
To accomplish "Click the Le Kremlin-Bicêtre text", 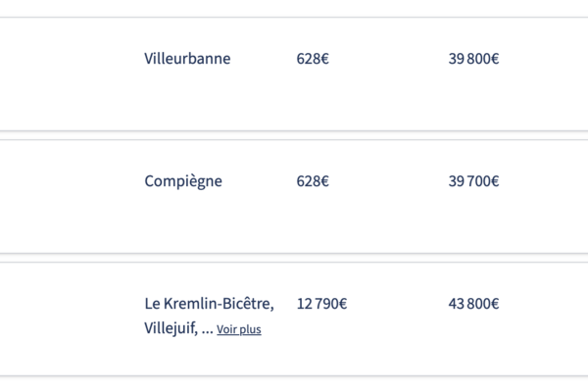I will tap(209, 304).
